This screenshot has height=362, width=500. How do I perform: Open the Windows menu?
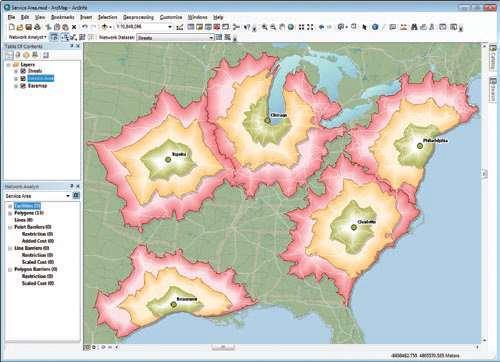[197, 17]
